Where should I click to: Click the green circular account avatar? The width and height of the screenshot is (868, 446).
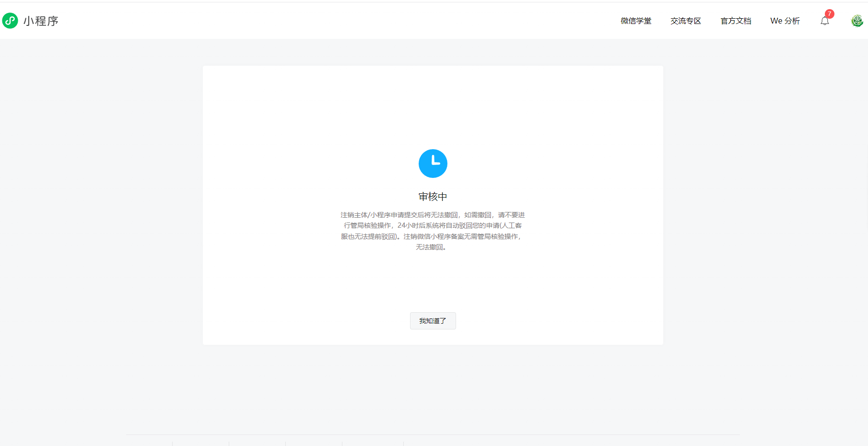[x=856, y=21]
